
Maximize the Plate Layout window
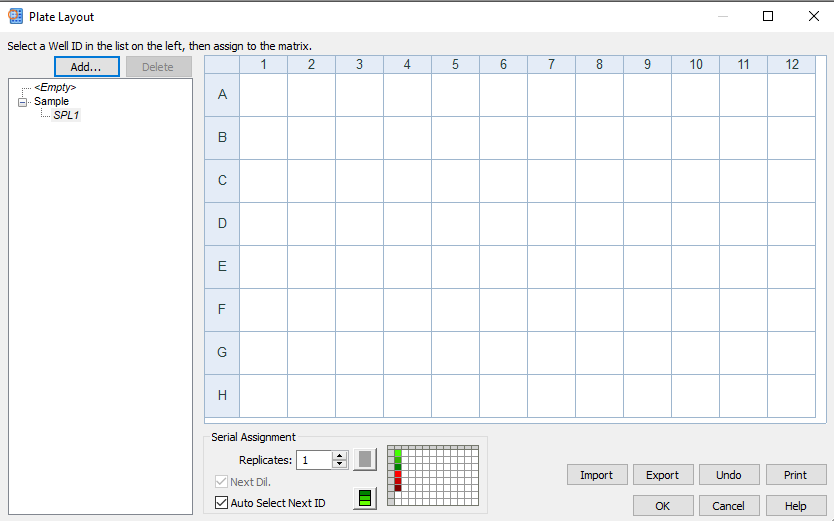coord(768,16)
